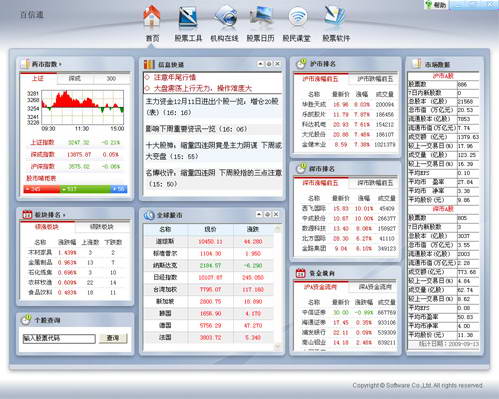Click the 全球股市 scrollbar up arrow

point(277,229)
